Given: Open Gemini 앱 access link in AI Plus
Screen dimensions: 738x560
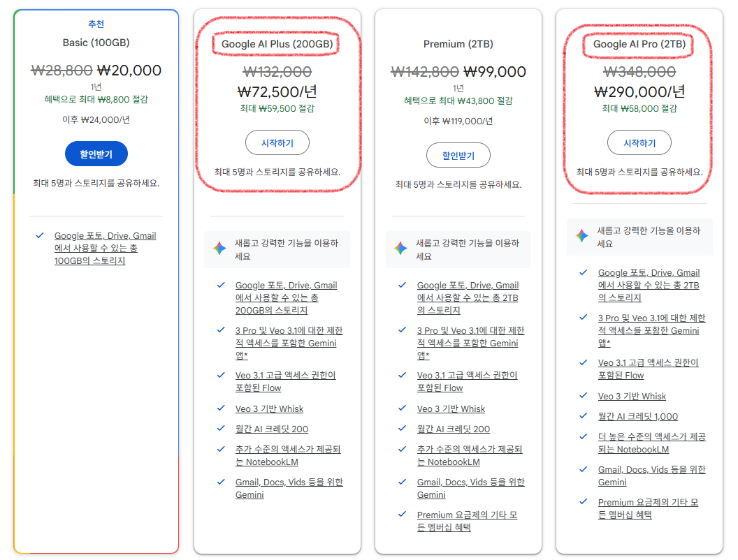Looking at the screenshot, I should [289, 343].
